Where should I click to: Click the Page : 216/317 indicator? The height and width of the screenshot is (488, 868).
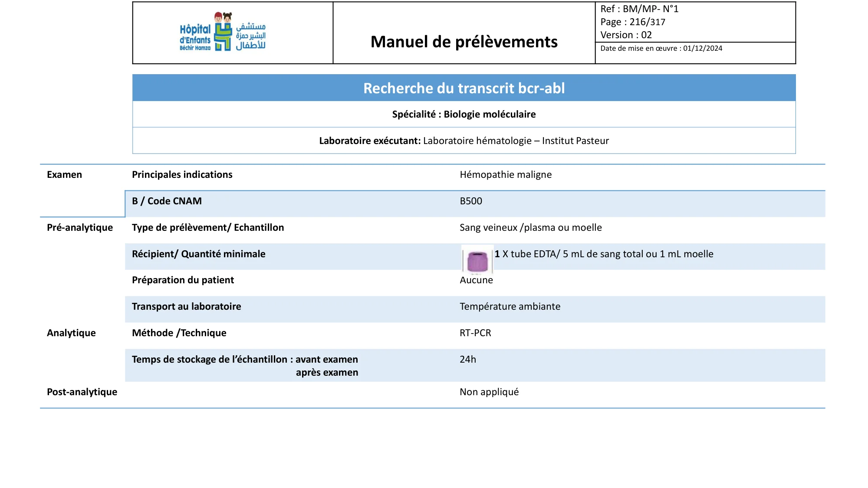click(632, 22)
